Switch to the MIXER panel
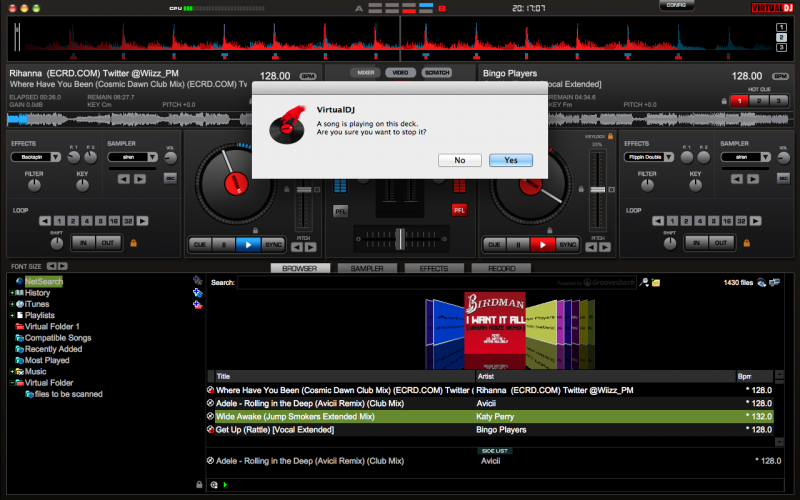Image resolution: width=800 pixels, height=500 pixels. pyautogui.click(x=365, y=72)
